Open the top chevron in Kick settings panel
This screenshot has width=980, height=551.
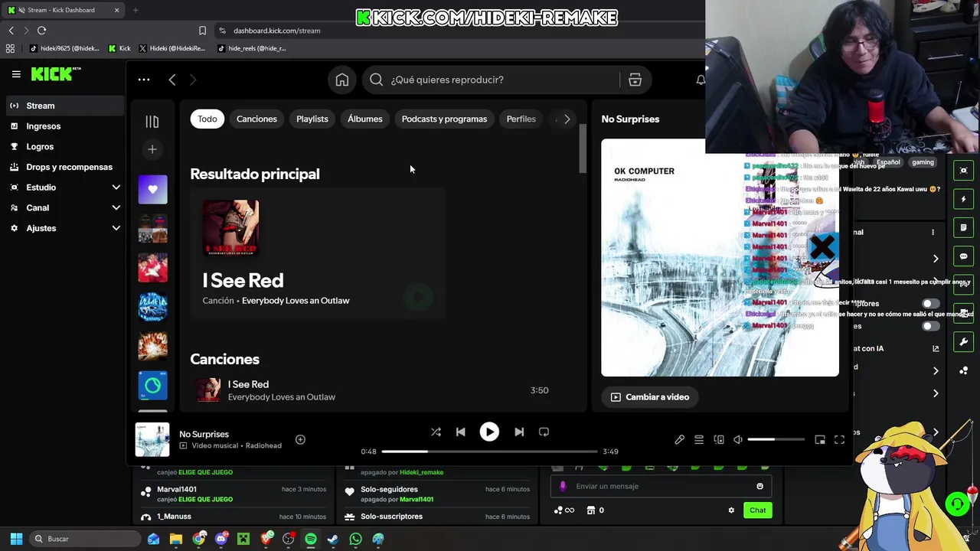(x=936, y=259)
